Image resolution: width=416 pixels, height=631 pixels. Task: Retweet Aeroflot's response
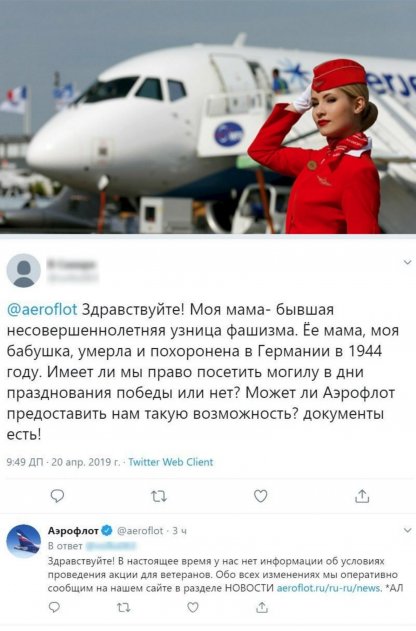pos(124,607)
